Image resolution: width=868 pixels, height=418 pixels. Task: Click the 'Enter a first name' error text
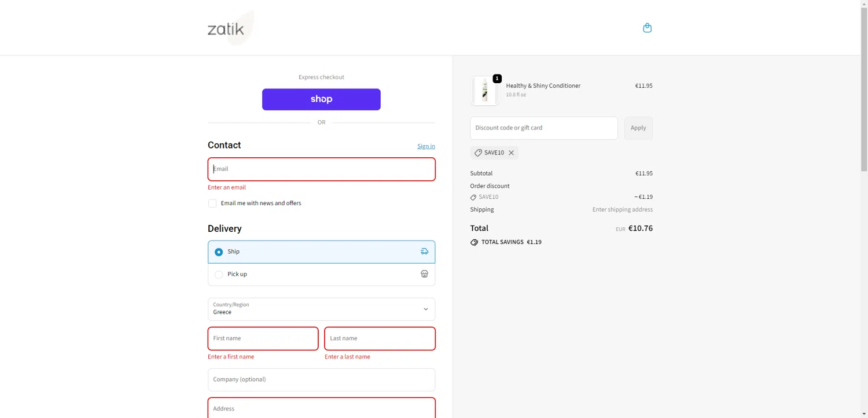[231, 357]
